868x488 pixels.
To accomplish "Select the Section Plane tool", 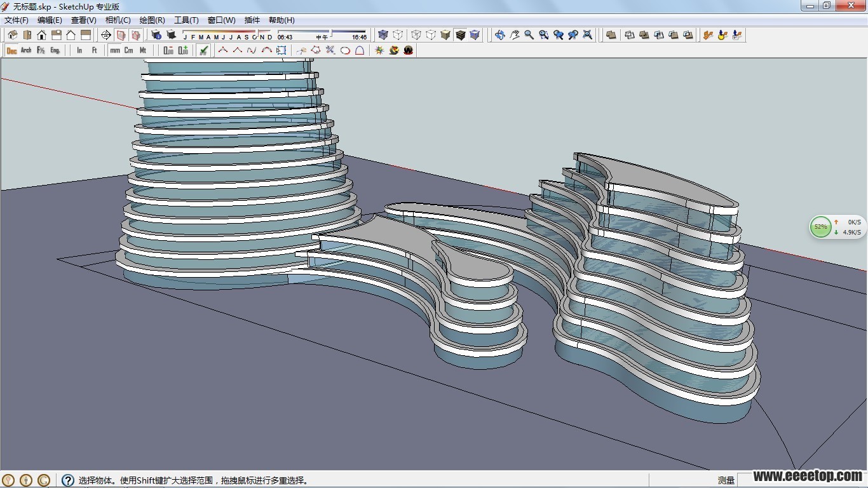I will click(x=106, y=35).
